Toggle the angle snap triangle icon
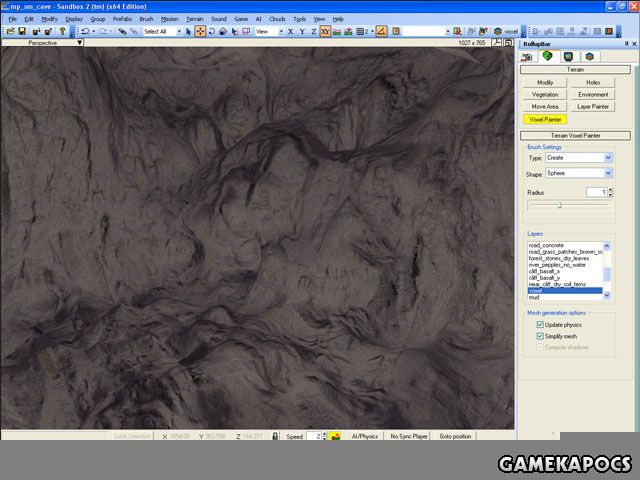 tap(381, 31)
